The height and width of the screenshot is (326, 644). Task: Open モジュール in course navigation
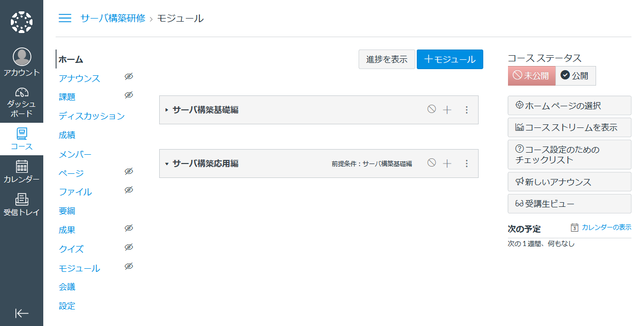[79, 268]
